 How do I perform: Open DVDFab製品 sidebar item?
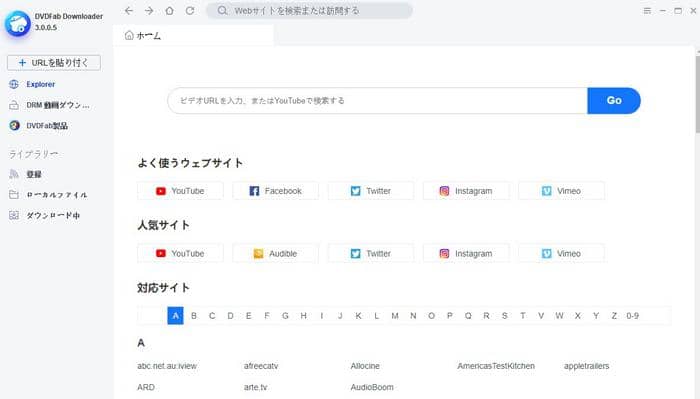pyautogui.click(x=39, y=126)
